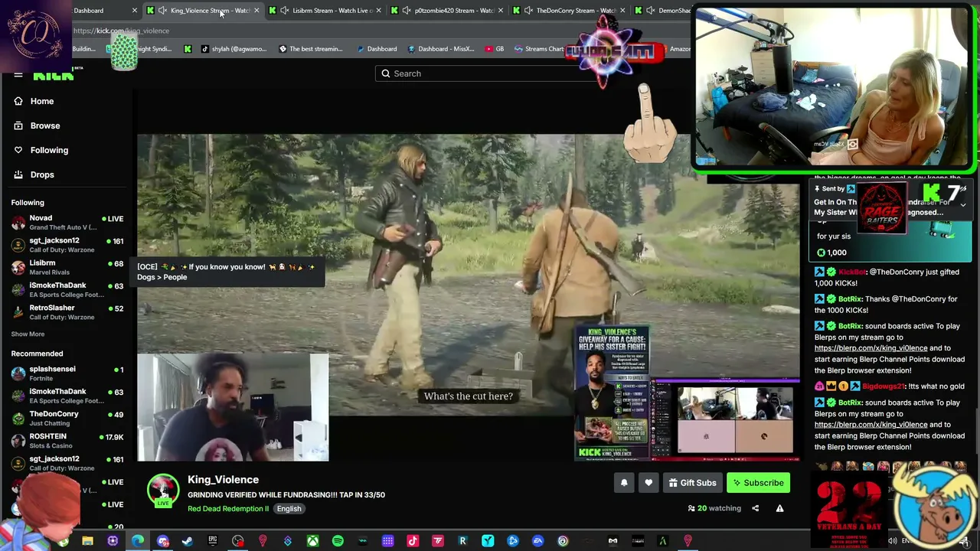Viewport: 980px width, 551px height.
Task: Expand the Following list with Show more
Action: point(28,334)
